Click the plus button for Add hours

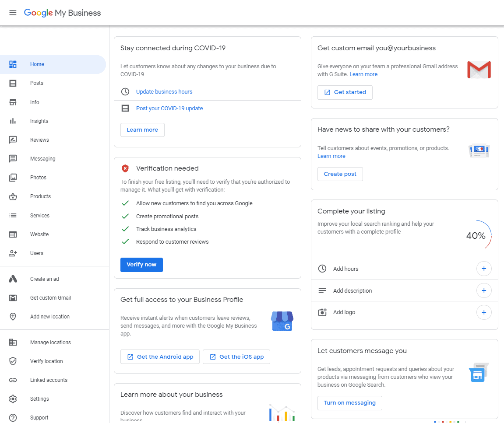484,269
